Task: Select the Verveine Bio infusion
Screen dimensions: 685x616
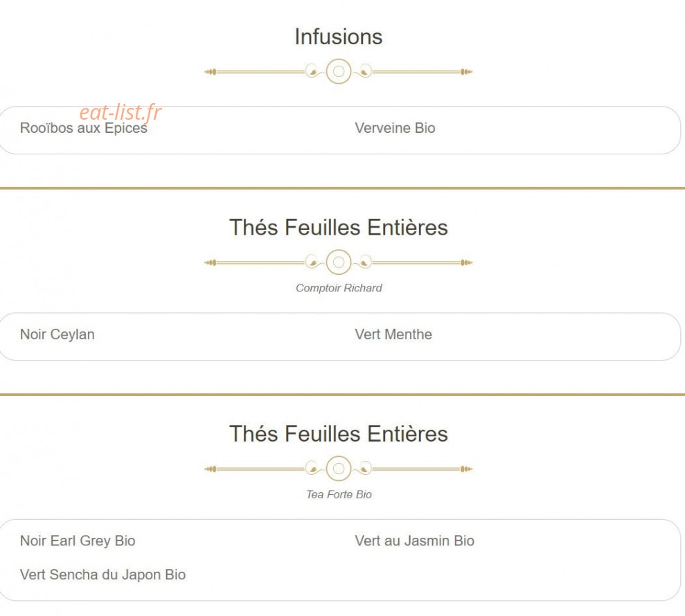Action: pyautogui.click(x=395, y=128)
